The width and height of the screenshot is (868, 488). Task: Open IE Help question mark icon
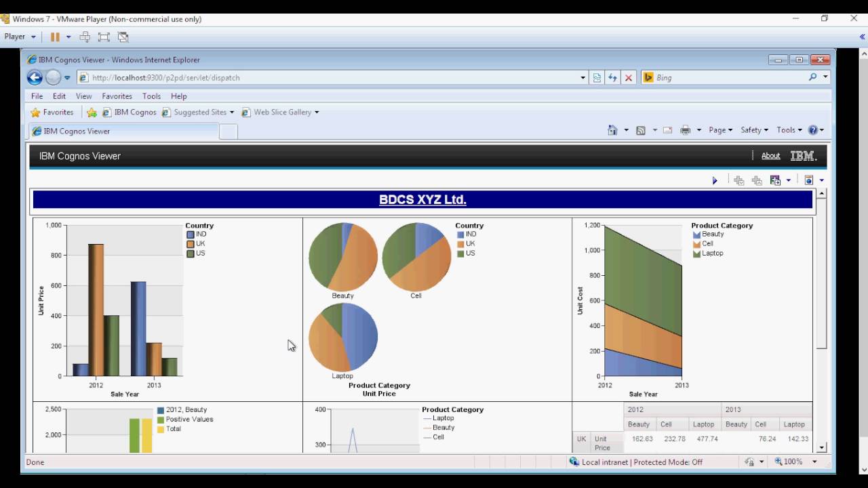point(814,130)
